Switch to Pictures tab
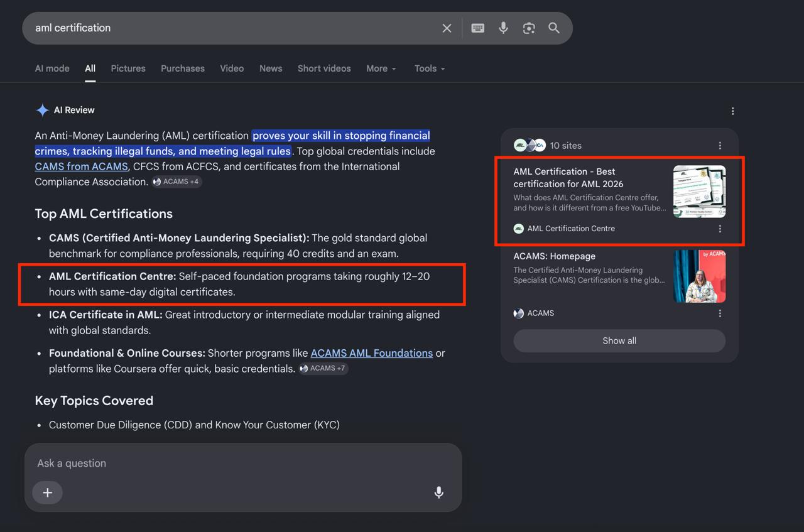This screenshot has height=532, width=804. coord(128,68)
